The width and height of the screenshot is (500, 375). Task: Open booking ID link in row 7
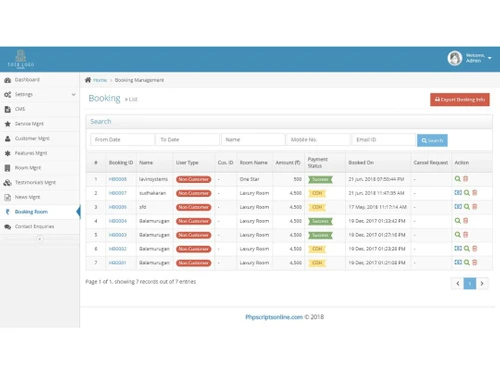pyautogui.click(x=117, y=263)
